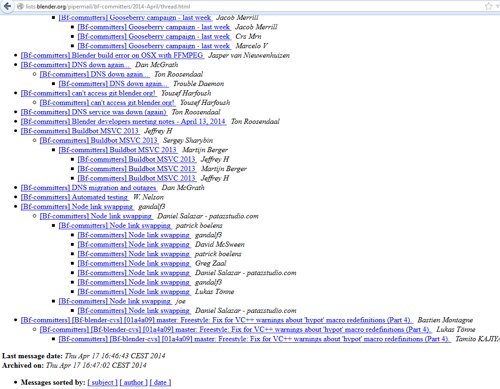
Task: Open DNS down again reply by Ton Roosendaal
Action: tap(94, 74)
